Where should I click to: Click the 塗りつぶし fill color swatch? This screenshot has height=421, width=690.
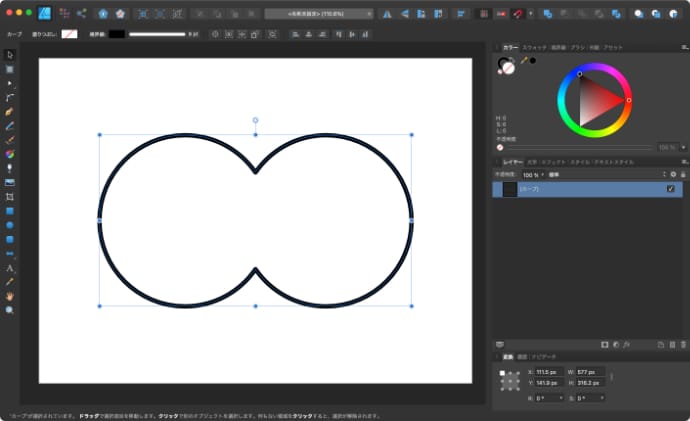[x=69, y=34]
